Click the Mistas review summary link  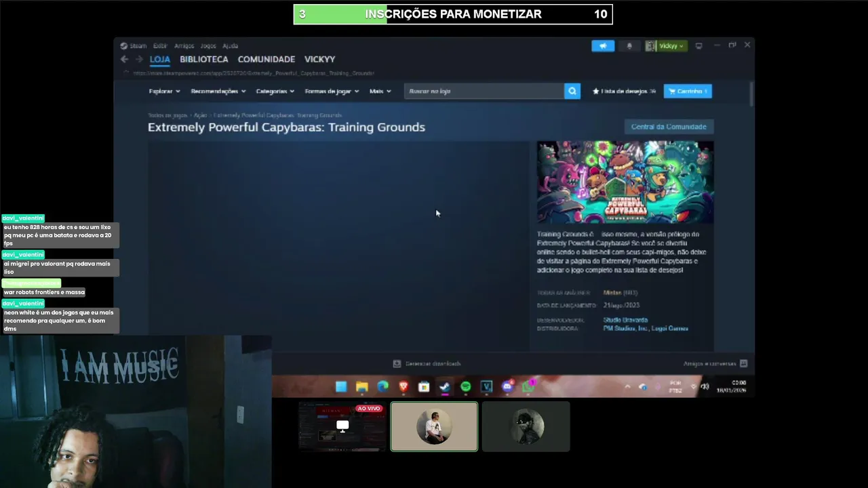[612, 292]
